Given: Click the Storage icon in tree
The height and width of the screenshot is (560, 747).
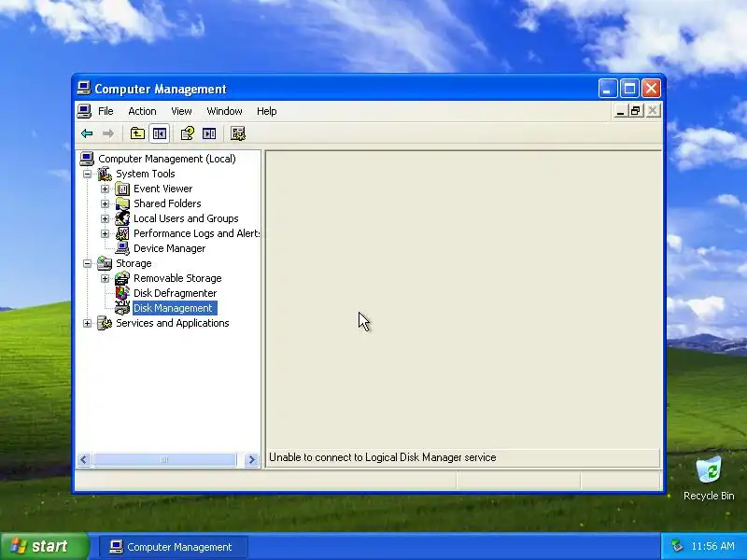Looking at the screenshot, I should (x=105, y=263).
